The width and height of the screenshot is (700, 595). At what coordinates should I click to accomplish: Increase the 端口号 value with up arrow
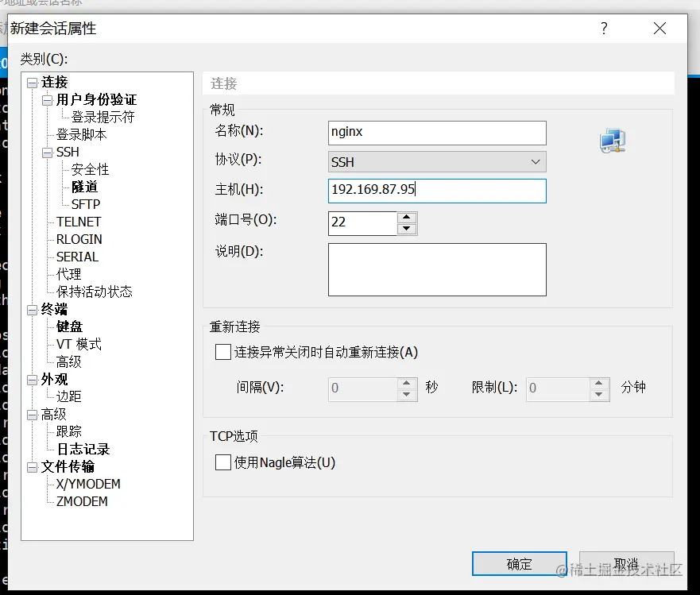[407, 218]
